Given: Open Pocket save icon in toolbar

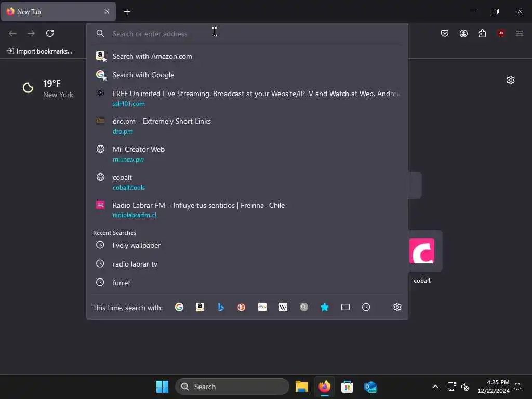Looking at the screenshot, I should (445, 33).
